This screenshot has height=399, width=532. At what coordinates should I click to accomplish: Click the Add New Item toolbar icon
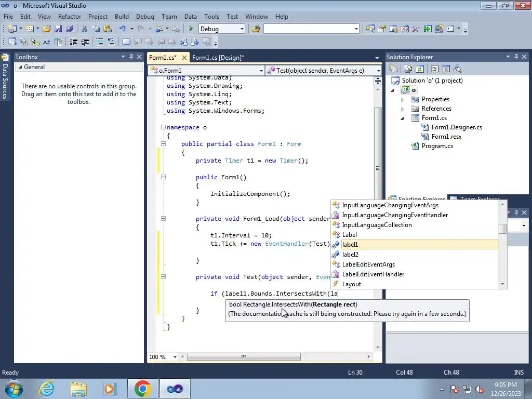pyautogui.click(x=30, y=29)
